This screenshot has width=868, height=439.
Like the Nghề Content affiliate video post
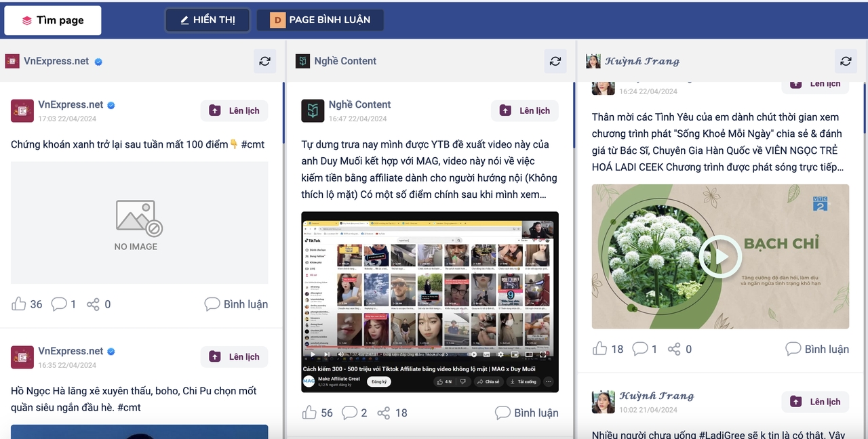[x=309, y=413]
